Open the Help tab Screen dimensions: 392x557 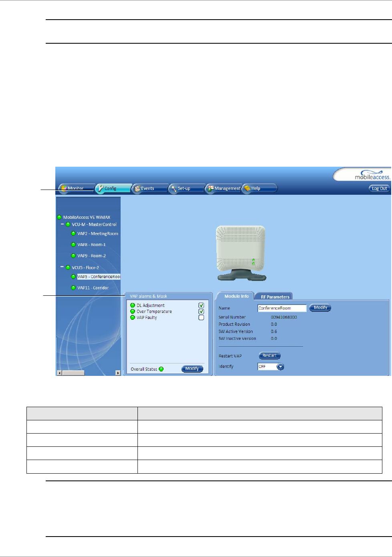point(260,188)
